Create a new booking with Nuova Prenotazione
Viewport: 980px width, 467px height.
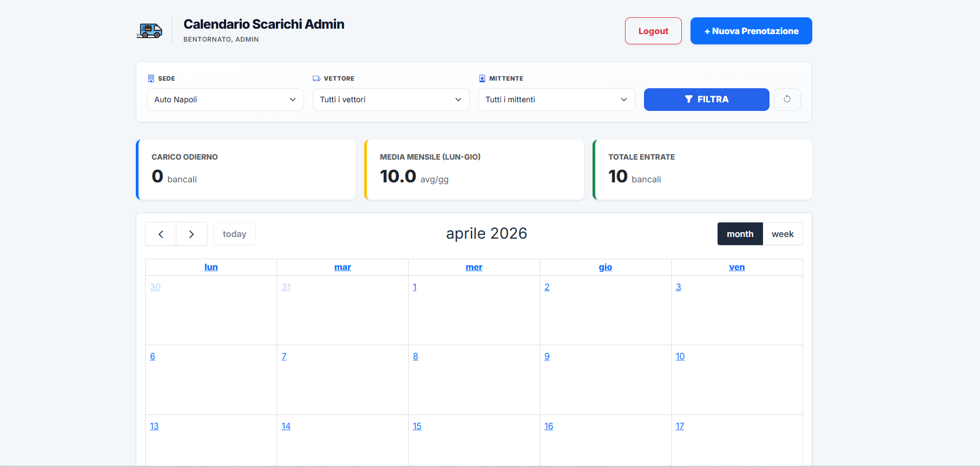[751, 31]
